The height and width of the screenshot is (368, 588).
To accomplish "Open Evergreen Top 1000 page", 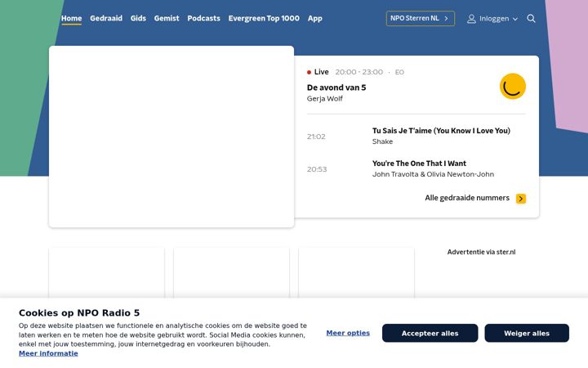I will [264, 18].
